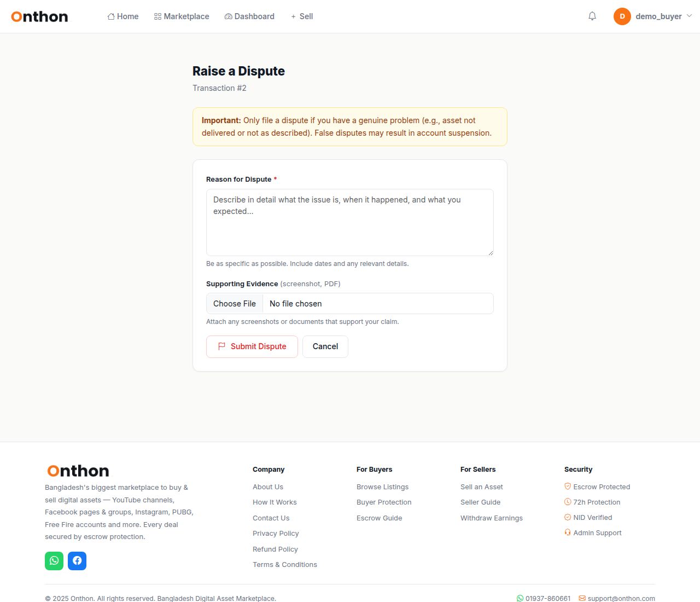The height and width of the screenshot is (602, 700).
Task: Focus the Reason for Dispute textarea
Action: point(350,222)
